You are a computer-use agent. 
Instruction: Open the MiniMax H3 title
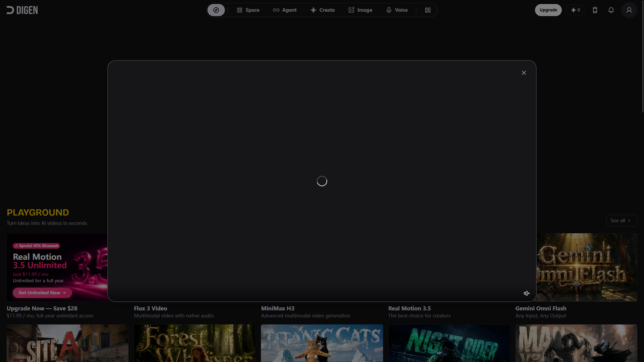coord(278,308)
